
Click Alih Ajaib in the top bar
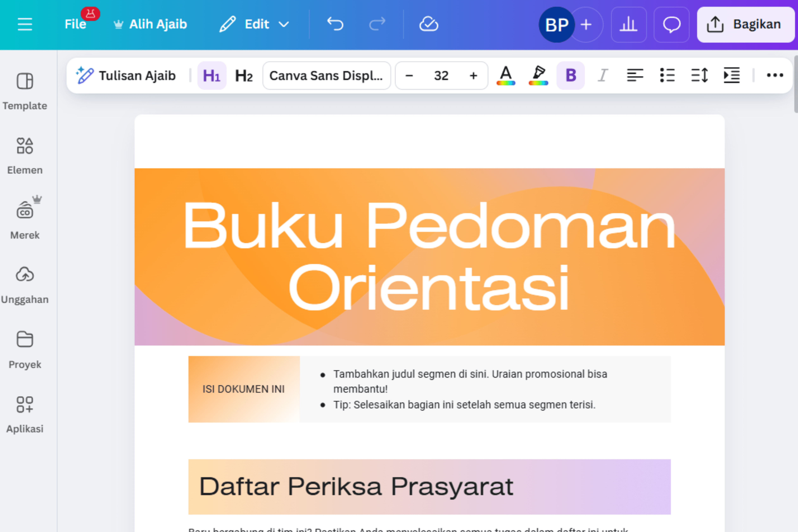click(150, 24)
